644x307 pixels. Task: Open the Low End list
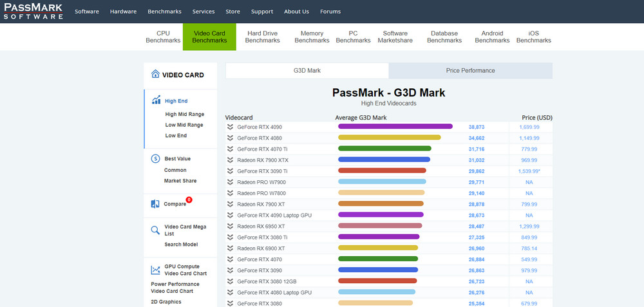click(176, 136)
